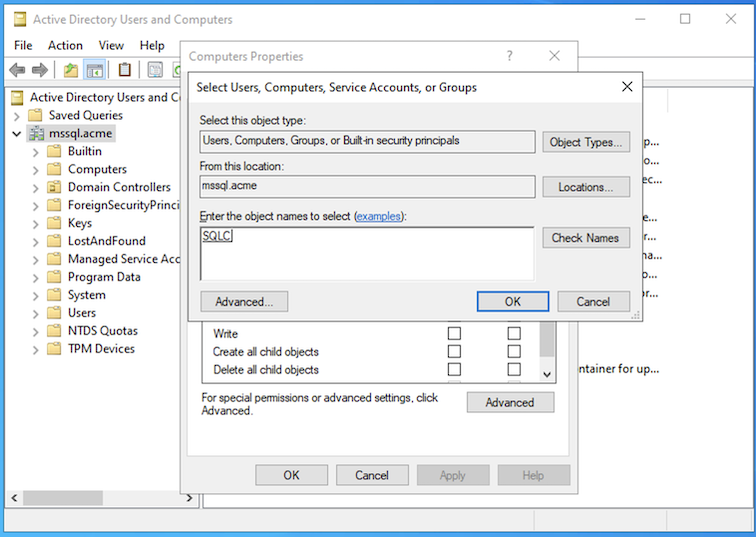This screenshot has width=756, height=537.
Task: Cancel the Select Users dialog
Action: tap(594, 302)
